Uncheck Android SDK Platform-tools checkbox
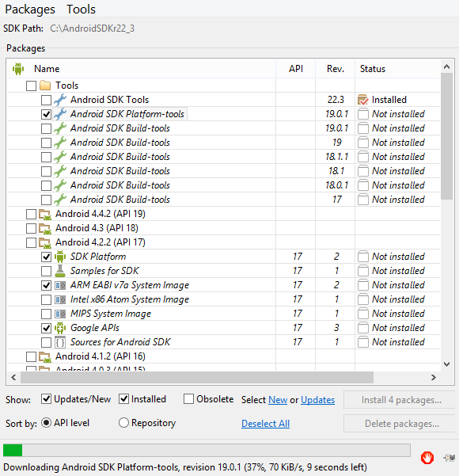459x476 pixels. point(46,114)
